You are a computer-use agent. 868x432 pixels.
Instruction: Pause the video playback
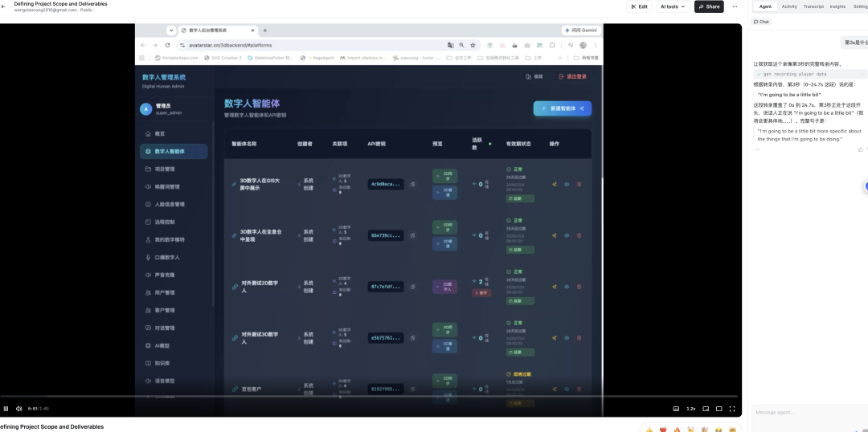[x=6, y=409]
